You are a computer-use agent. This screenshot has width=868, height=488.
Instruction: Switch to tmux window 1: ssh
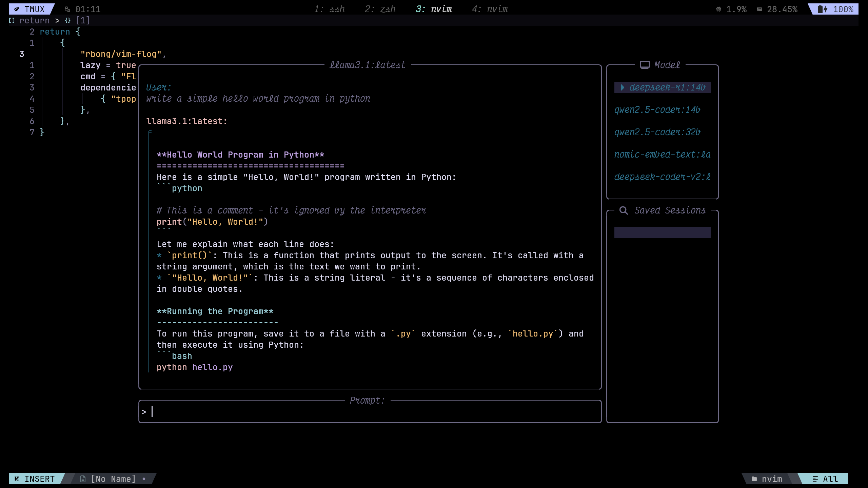(x=329, y=9)
